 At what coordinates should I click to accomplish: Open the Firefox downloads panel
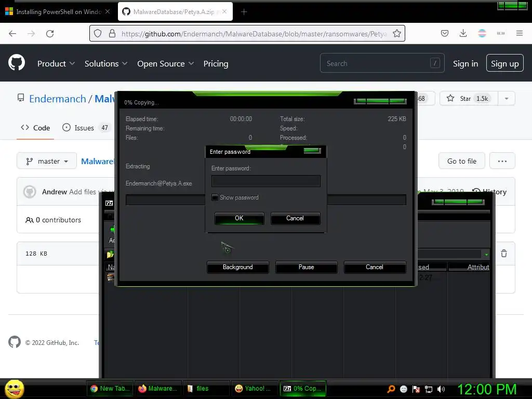tap(463, 33)
